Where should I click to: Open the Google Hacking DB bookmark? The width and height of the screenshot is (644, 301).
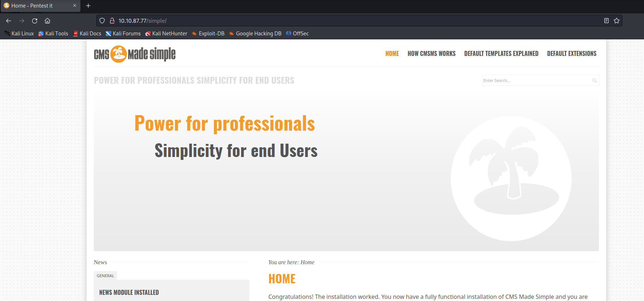[x=255, y=34]
